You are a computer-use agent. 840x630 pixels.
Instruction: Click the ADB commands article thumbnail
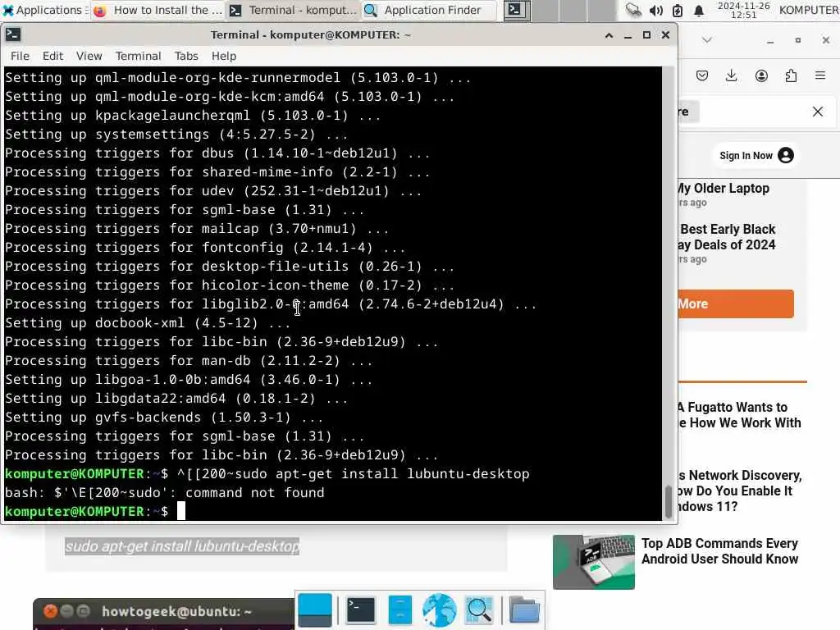pyautogui.click(x=594, y=562)
